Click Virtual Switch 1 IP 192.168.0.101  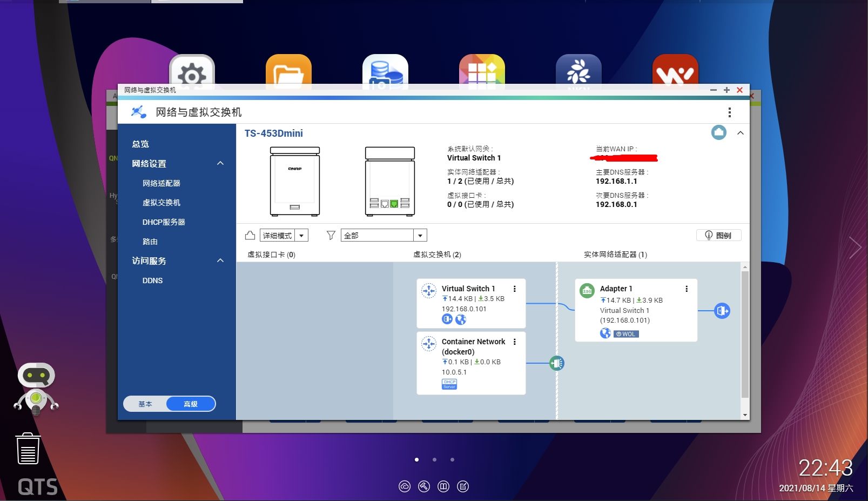click(x=464, y=309)
